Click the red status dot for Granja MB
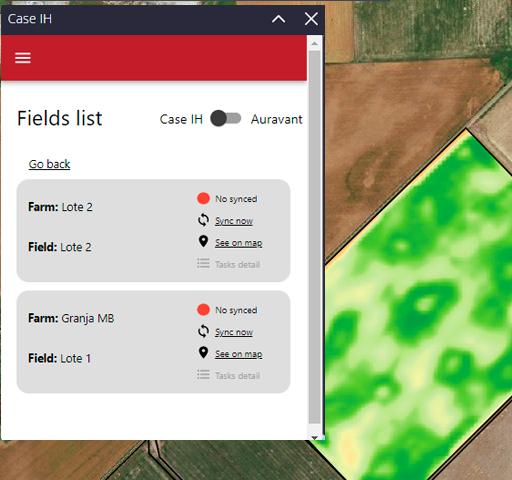512x480 pixels. click(x=203, y=310)
